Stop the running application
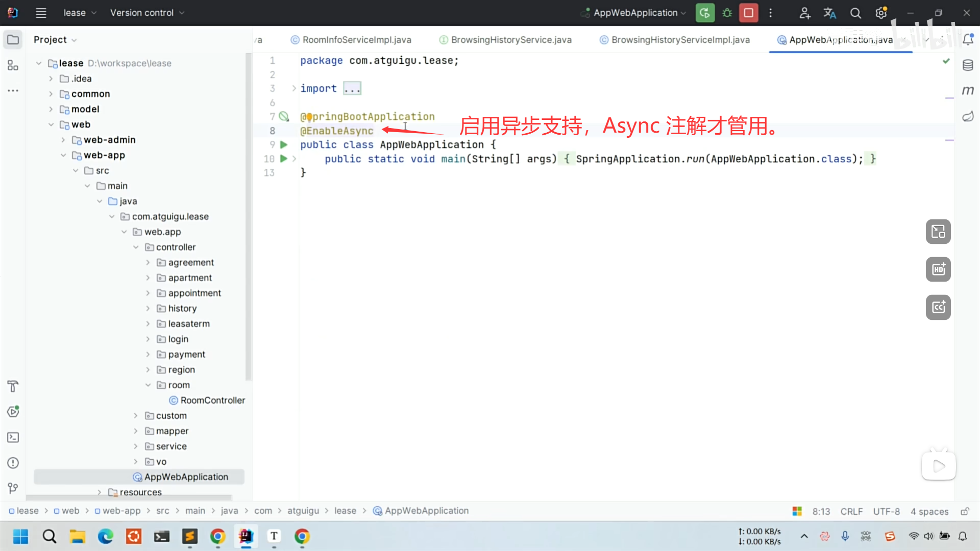The width and height of the screenshot is (980, 551). [x=748, y=13]
